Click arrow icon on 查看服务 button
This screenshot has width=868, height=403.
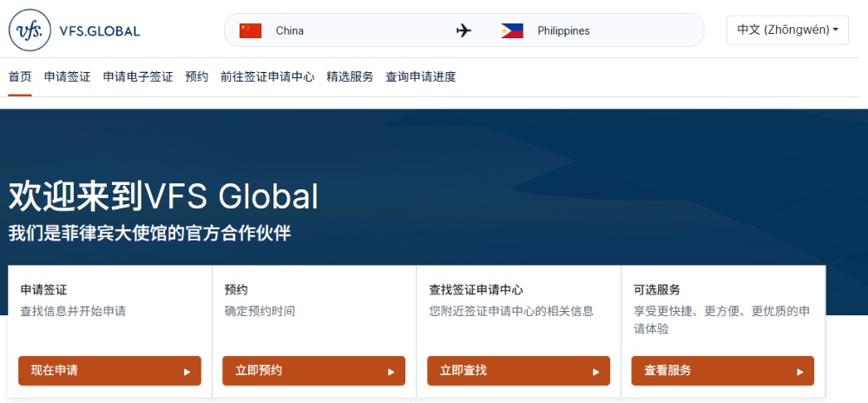tap(799, 372)
